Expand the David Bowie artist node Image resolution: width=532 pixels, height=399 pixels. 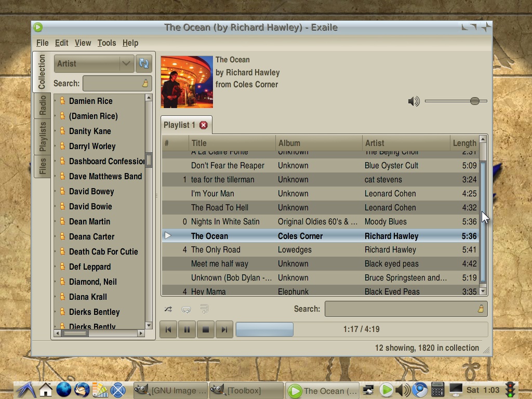click(55, 206)
